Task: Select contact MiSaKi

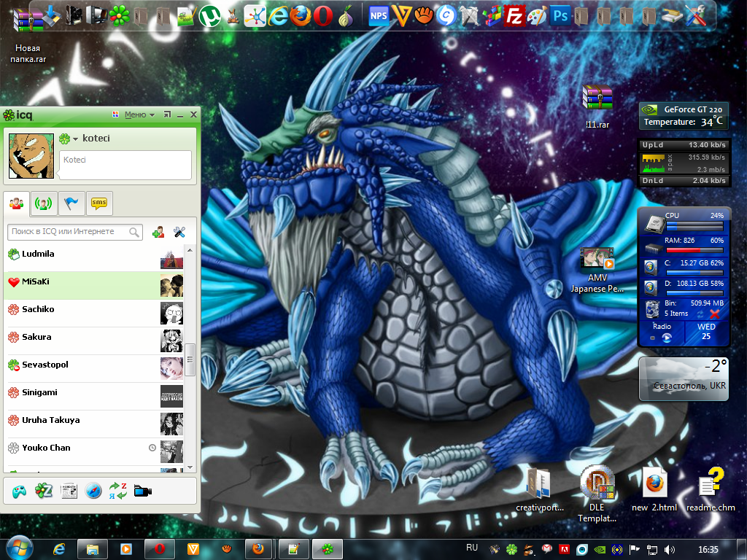Action: click(94, 285)
